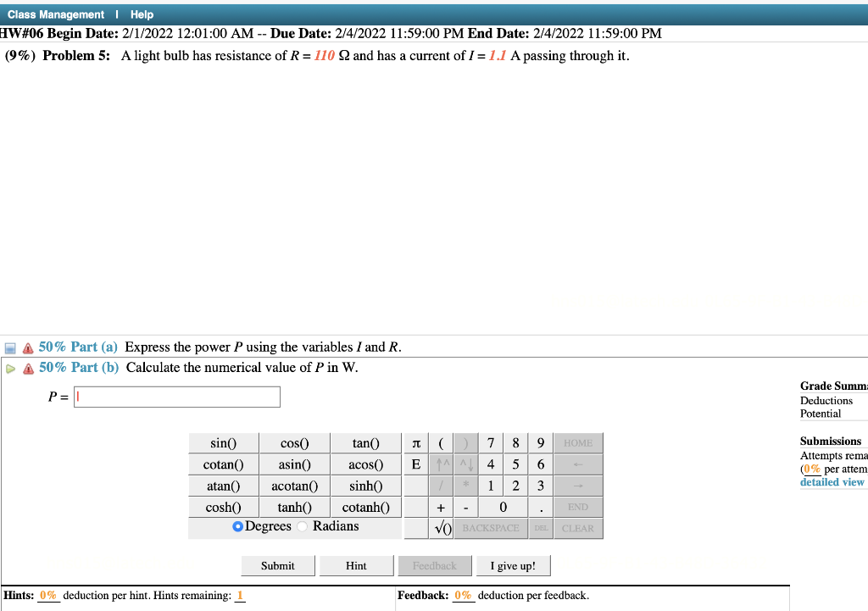Click the I give up! button
Image resolution: width=868 pixels, height=611 pixels.
(513, 564)
